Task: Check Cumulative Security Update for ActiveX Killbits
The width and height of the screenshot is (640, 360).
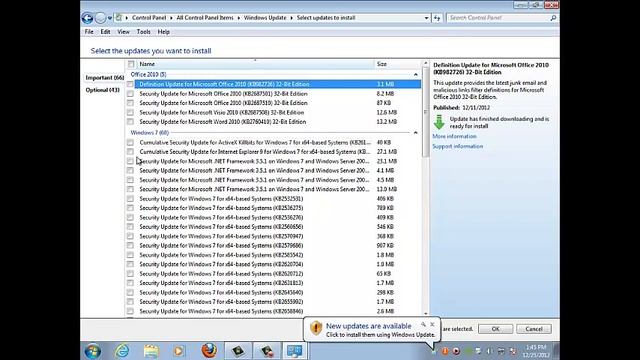Action: (130, 142)
